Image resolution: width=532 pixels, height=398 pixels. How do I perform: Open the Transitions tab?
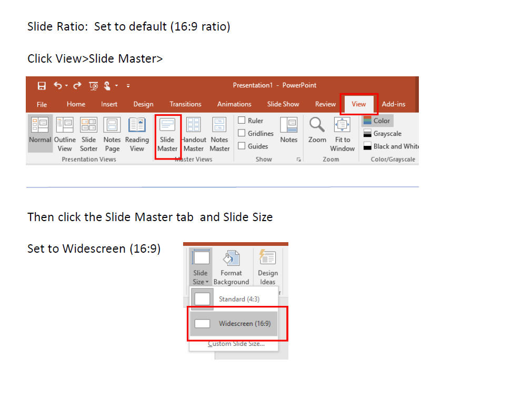tap(185, 104)
